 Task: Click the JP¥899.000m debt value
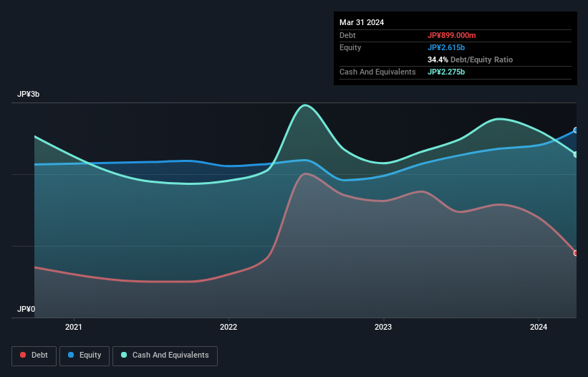click(x=451, y=35)
